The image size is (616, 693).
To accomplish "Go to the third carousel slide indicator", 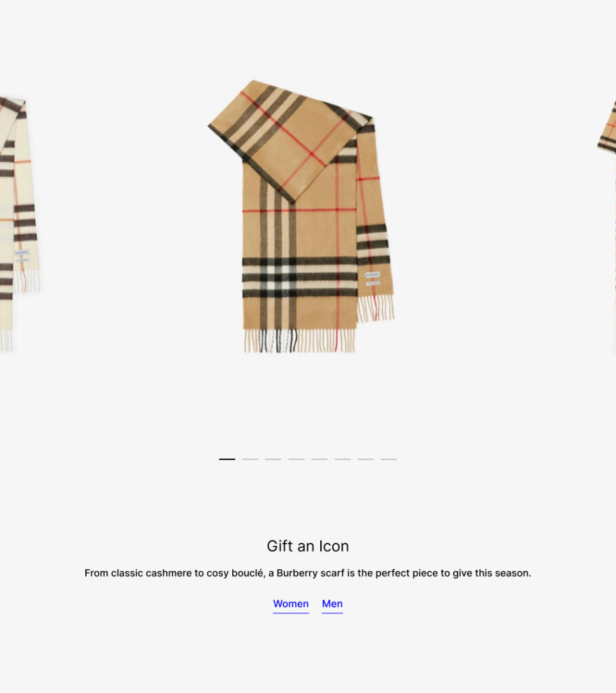I will pos(273,460).
